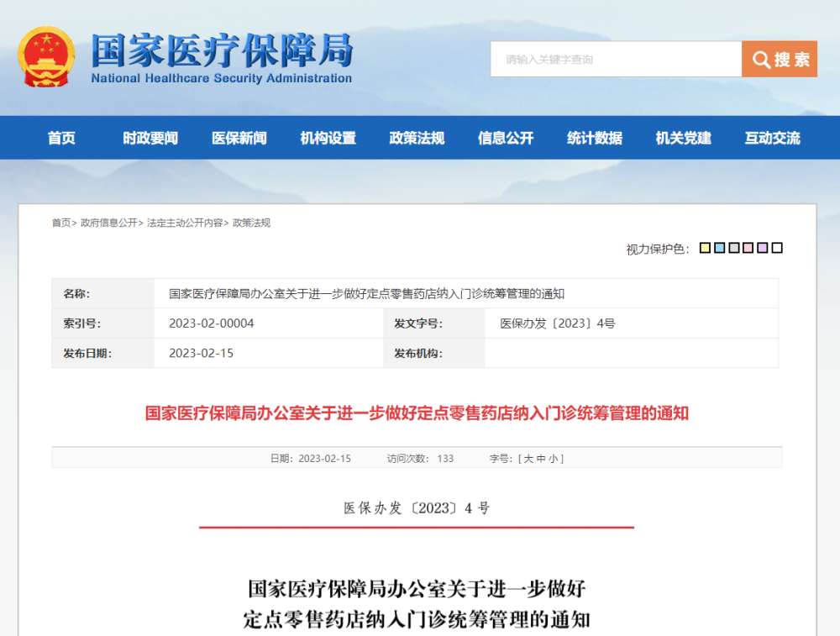Click the search magnifier button
840x636 pixels.
pos(780,59)
